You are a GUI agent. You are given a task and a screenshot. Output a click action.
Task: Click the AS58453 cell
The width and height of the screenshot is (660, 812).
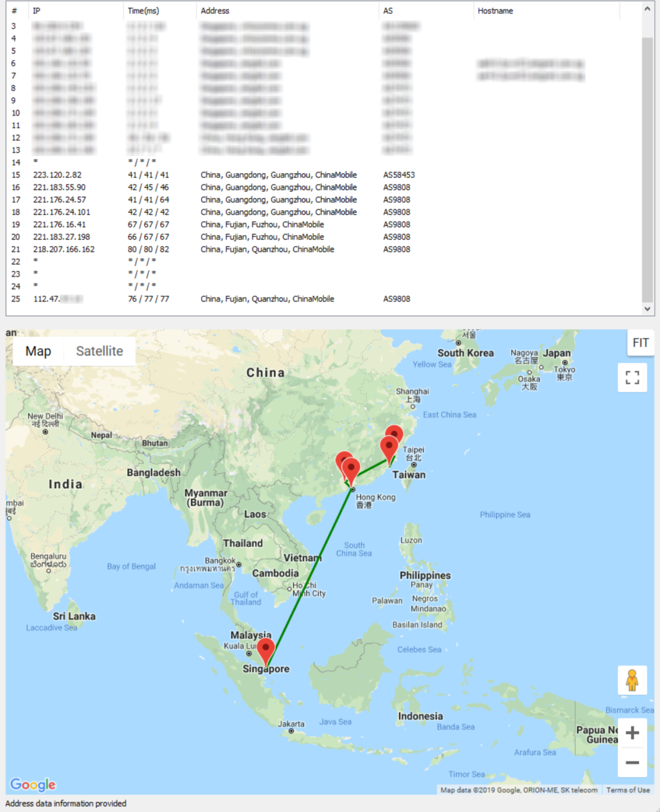399,175
